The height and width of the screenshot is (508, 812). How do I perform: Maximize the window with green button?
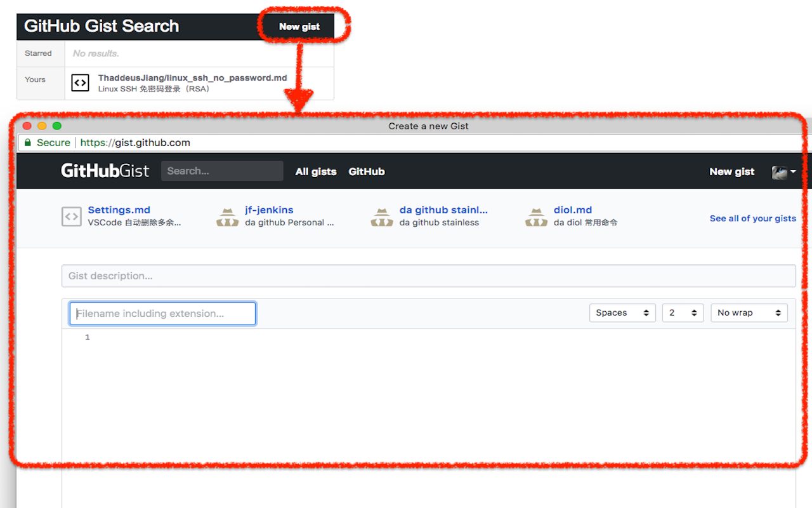pyautogui.click(x=57, y=126)
